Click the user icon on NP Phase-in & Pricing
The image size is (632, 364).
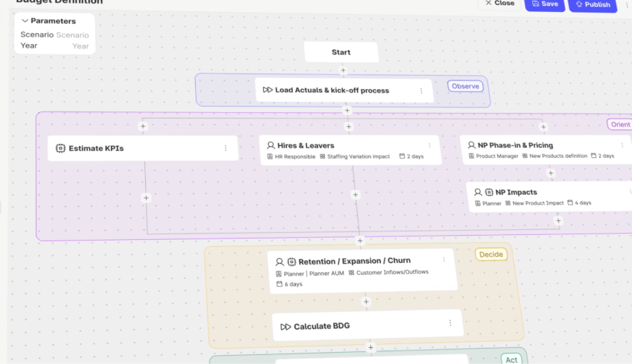[x=471, y=144]
